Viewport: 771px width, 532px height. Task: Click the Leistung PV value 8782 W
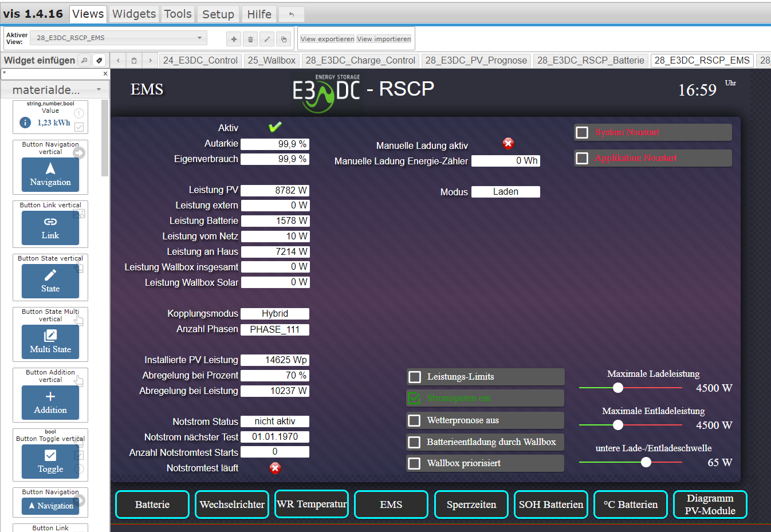275,190
